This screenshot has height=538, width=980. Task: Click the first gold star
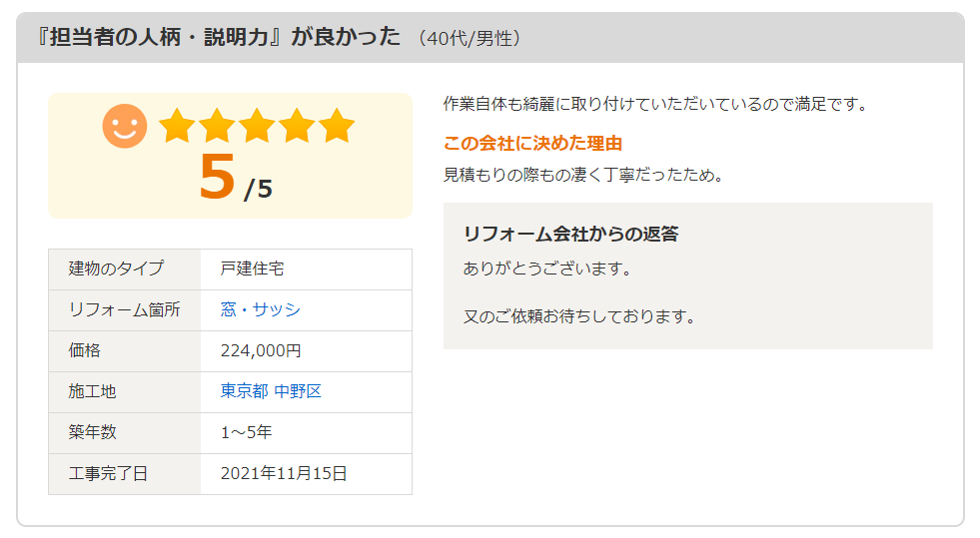click(177, 126)
